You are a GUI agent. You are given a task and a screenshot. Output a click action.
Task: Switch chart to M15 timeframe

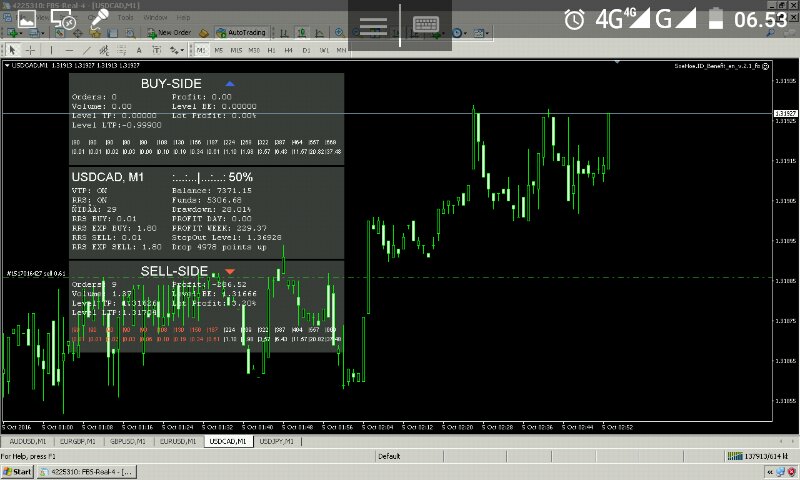click(236, 49)
